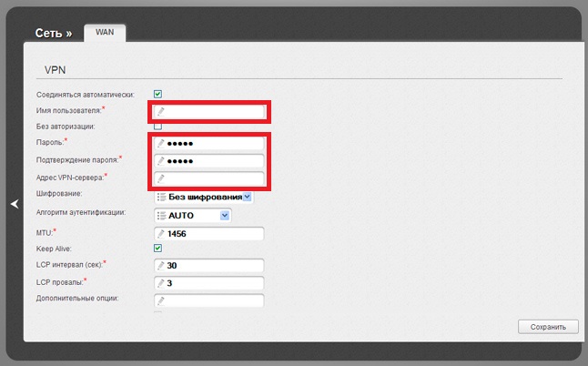The image size is (588, 366).
Task: Open the Сеть breadcrumb section
Action: tap(54, 33)
